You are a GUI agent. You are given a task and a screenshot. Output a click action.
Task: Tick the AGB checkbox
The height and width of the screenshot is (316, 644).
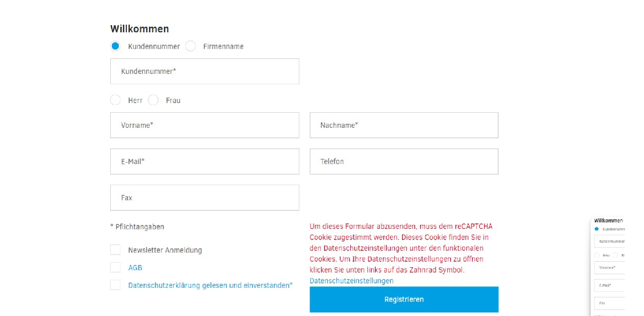(116, 268)
